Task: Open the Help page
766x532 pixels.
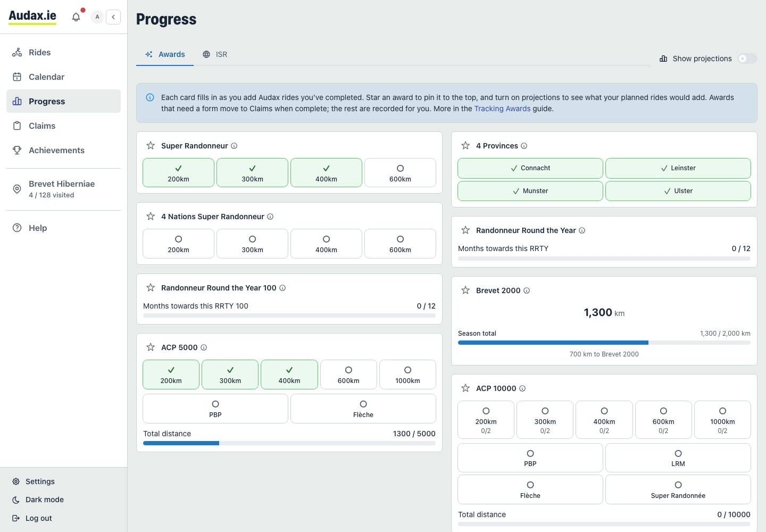Action: point(63,228)
